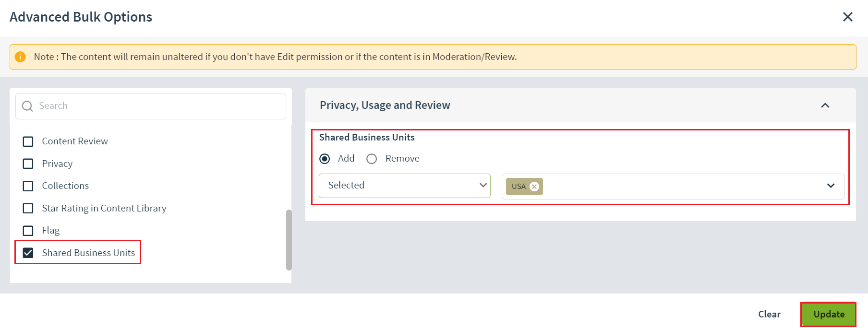Remove the USA tag with its x icon
This screenshot has height=328, width=868.
click(x=534, y=187)
